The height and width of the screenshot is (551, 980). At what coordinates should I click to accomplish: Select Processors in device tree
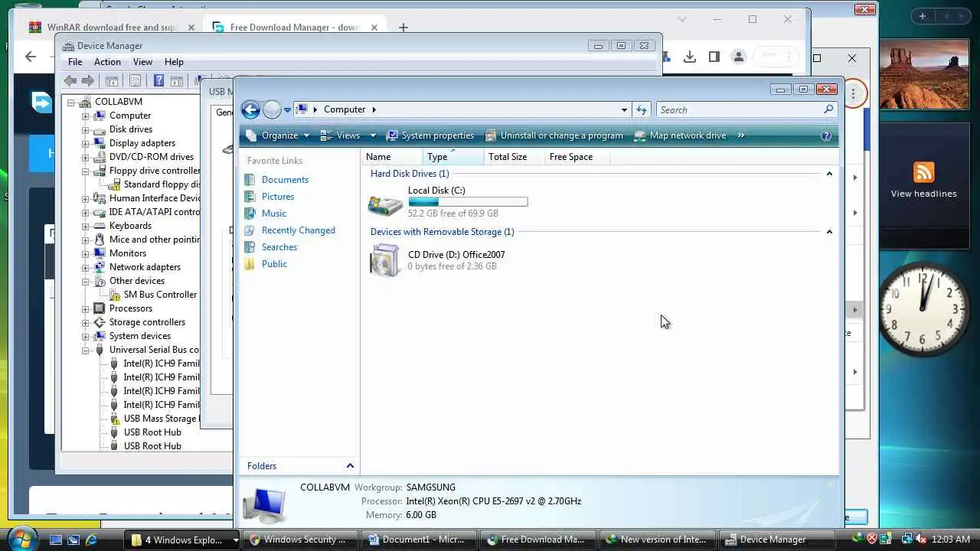pyautogui.click(x=130, y=308)
